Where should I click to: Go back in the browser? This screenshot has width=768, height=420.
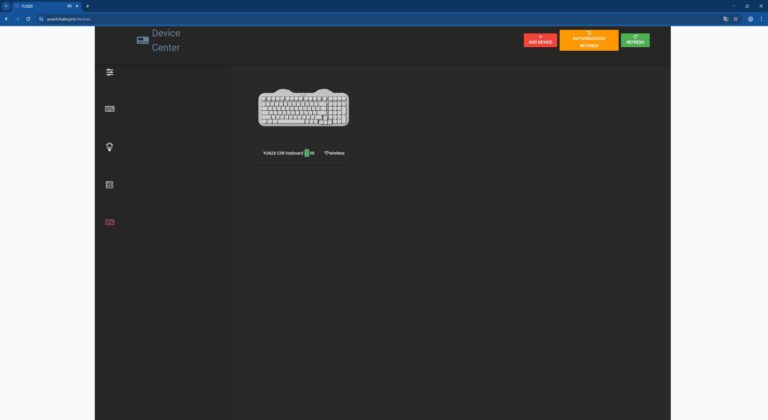click(x=6, y=19)
